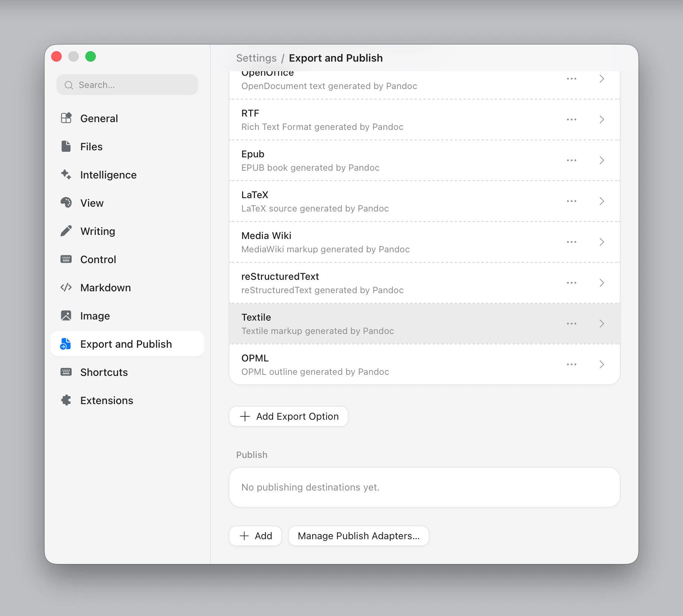Image resolution: width=683 pixels, height=616 pixels.
Task: Click Add Export Option button
Action: click(x=288, y=416)
